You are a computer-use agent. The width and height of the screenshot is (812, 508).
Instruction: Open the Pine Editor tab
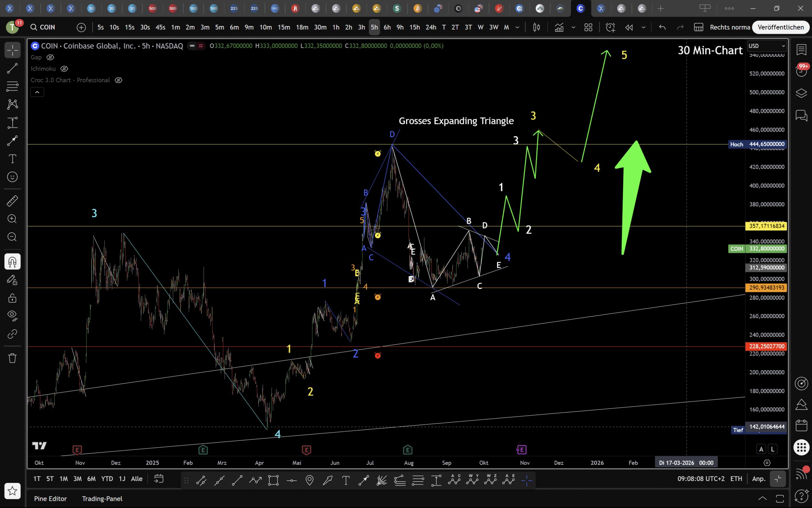pyautogui.click(x=50, y=499)
